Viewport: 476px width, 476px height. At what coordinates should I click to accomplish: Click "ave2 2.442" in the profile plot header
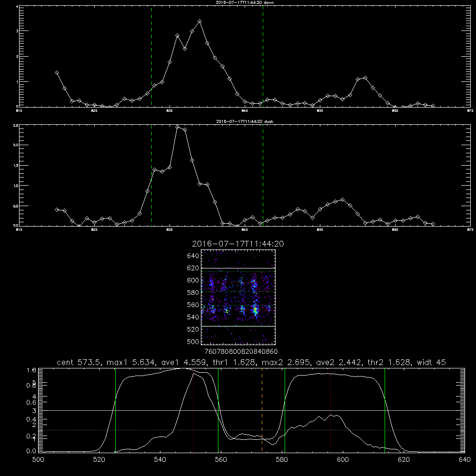tap(338, 362)
